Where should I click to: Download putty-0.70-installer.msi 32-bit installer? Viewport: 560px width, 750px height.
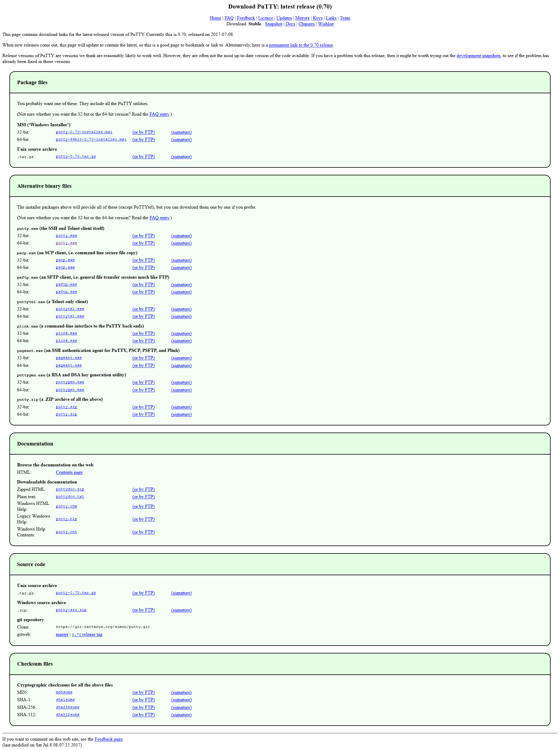(84, 132)
